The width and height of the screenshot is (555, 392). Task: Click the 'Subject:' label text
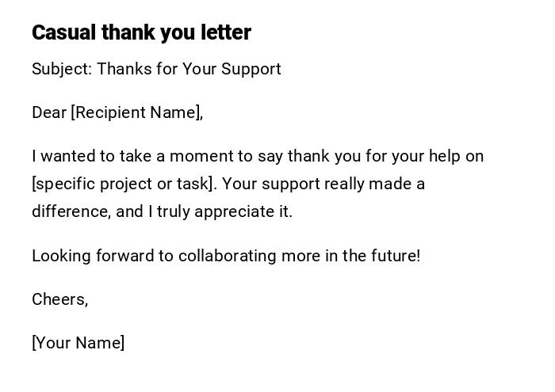click(x=62, y=69)
